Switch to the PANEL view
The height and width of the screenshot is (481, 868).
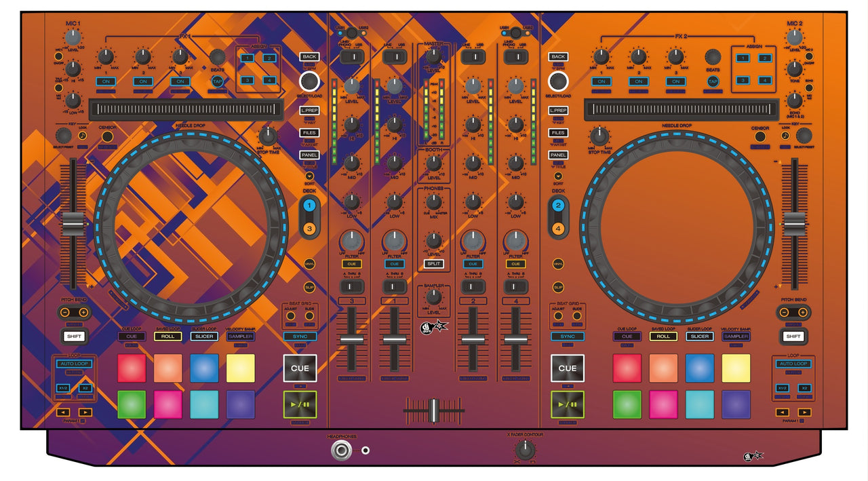pyautogui.click(x=310, y=153)
